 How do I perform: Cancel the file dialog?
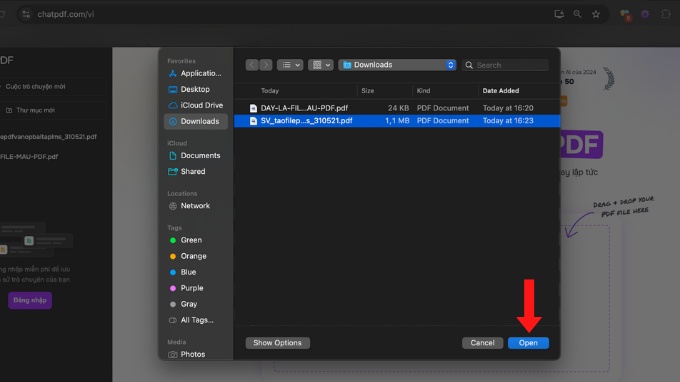coord(482,343)
